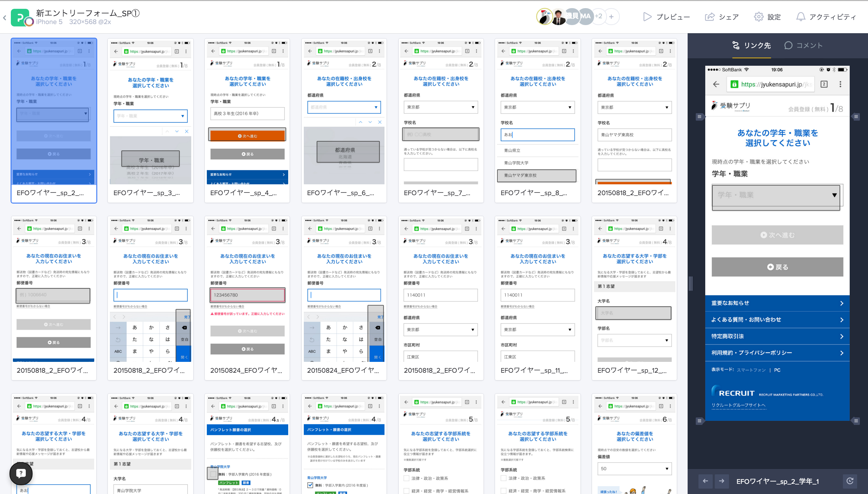Select the EFOワイヤー_sp_4 thumbnail
Viewport: 868px width, 494px height.
247,120
